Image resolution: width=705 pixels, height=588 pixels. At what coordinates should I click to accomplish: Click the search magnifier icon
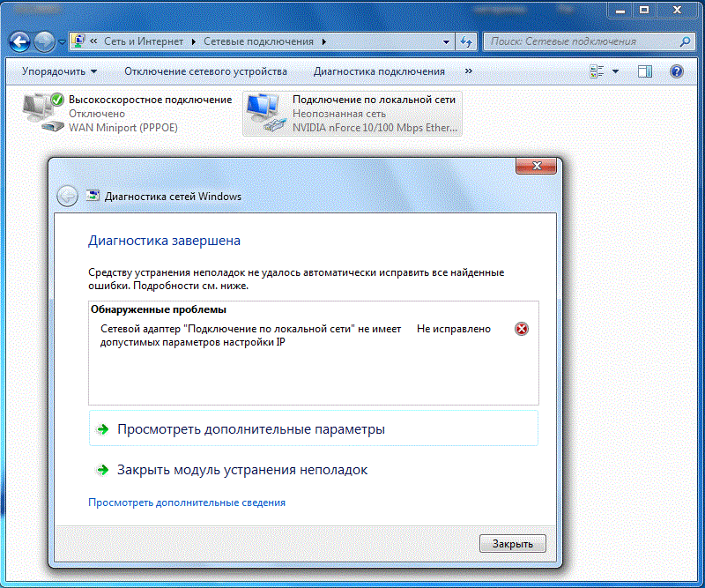[685, 41]
